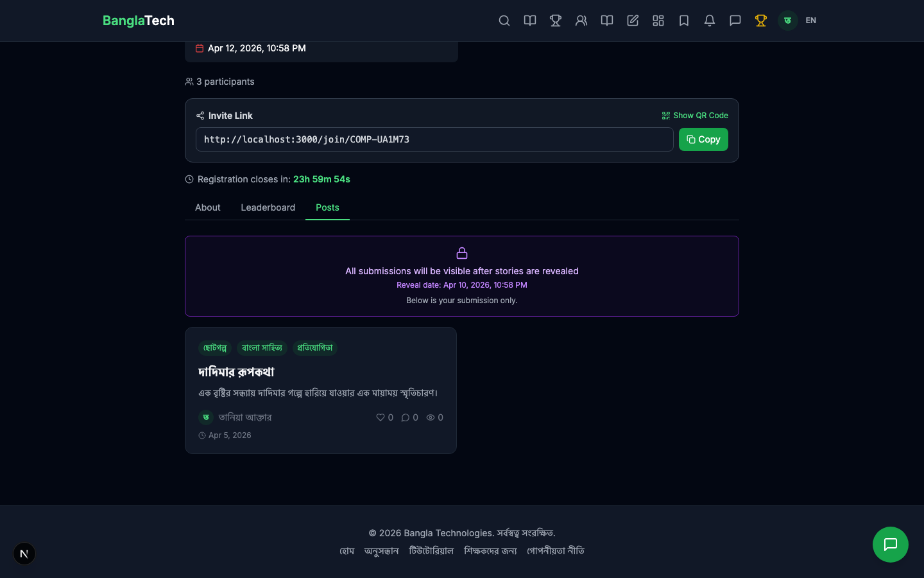924x578 pixels.
Task: Open the community people icon
Action: [581, 21]
